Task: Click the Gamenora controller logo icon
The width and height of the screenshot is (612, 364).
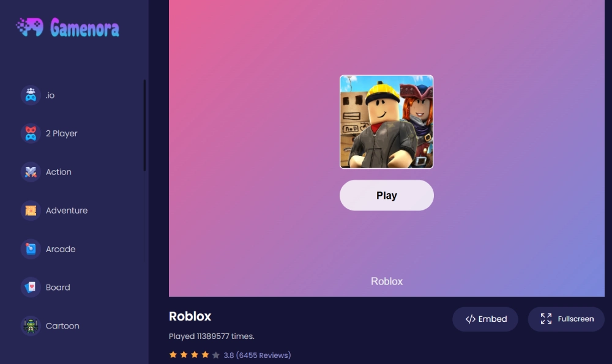Action: tap(29, 28)
